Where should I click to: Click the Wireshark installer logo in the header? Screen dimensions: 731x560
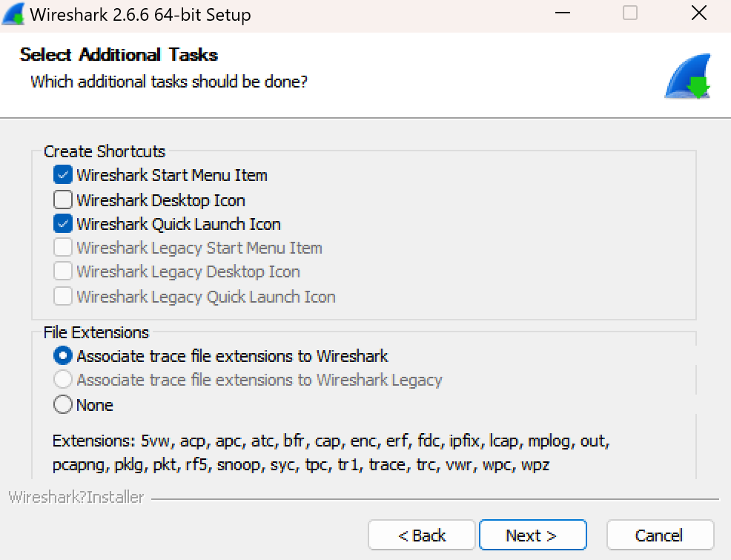(x=688, y=77)
